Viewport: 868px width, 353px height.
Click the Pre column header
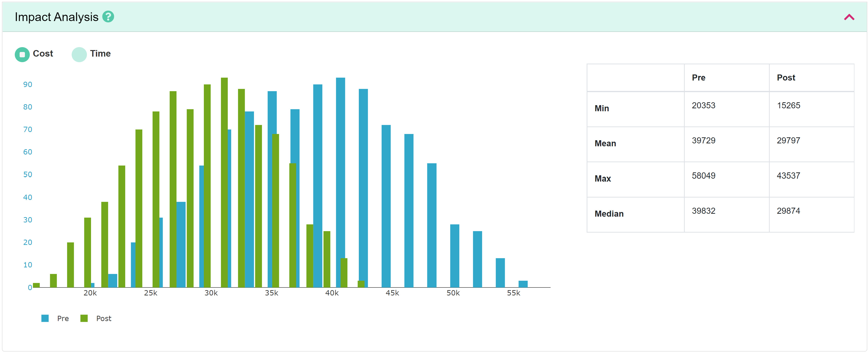click(x=699, y=78)
